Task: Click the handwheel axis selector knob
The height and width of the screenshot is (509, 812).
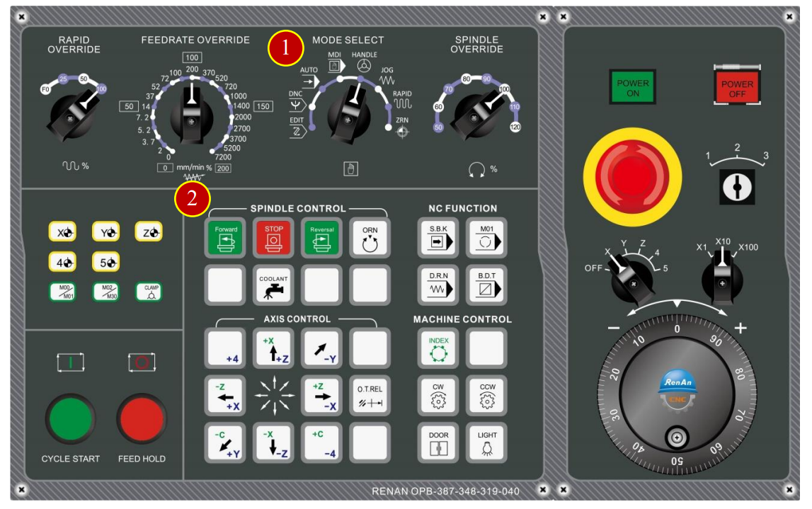Action: (x=631, y=280)
